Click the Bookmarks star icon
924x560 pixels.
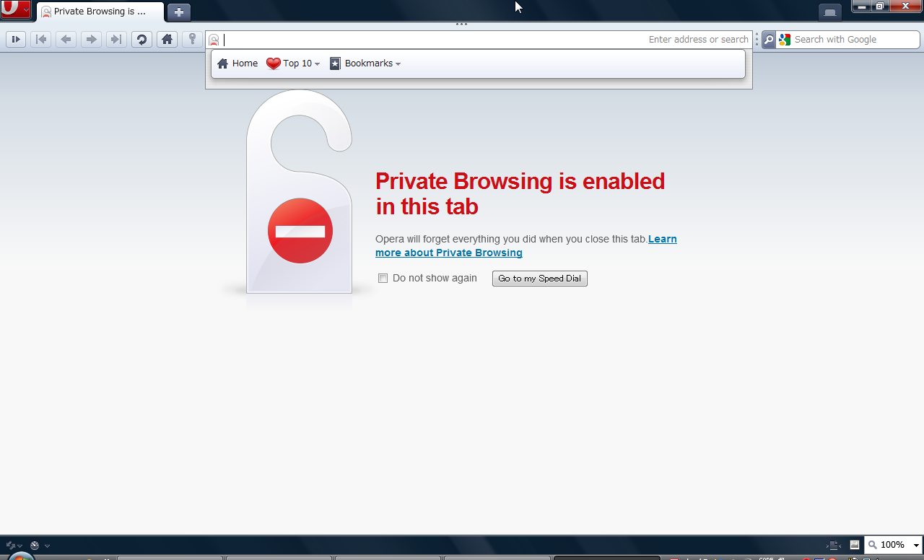(335, 64)
